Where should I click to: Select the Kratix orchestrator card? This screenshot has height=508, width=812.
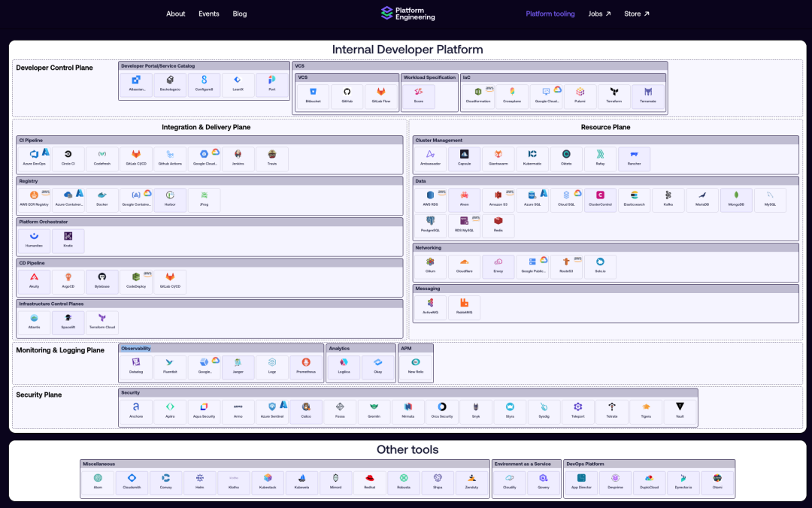[x=68, y=240]
